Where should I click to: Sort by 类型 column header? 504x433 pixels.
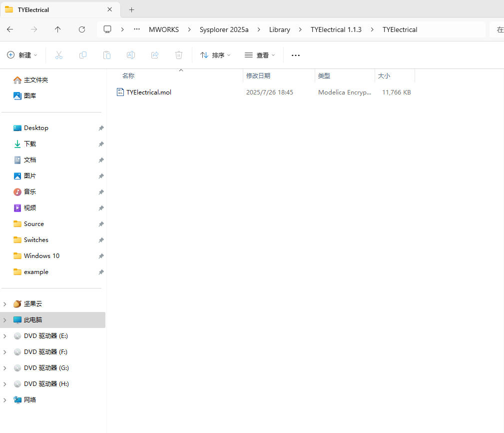coord(324,76)
